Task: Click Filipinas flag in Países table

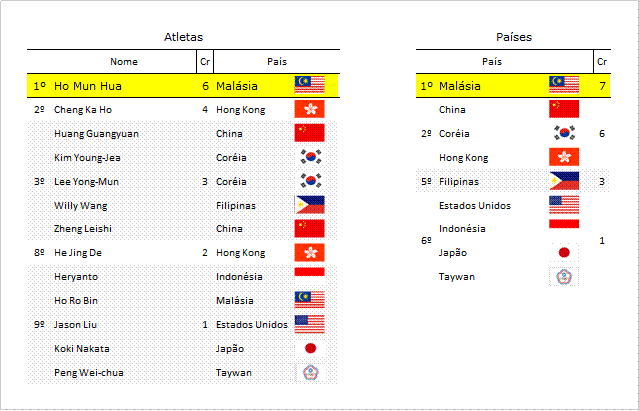Action: click(x=564, y=181)
